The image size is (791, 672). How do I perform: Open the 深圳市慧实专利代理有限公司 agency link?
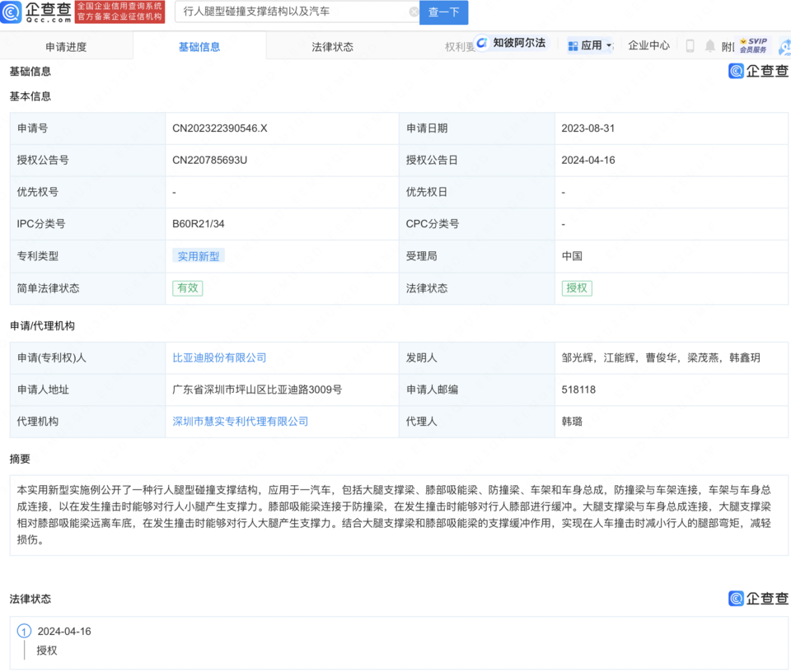coord(239,422)
